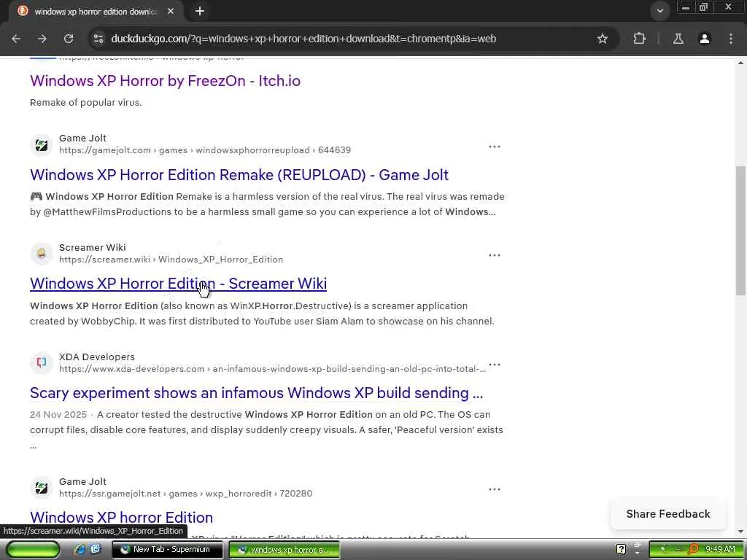Open more options for Screamer Wiki result
The width and height of the screenshot is (747, 560).
(495, 254)
